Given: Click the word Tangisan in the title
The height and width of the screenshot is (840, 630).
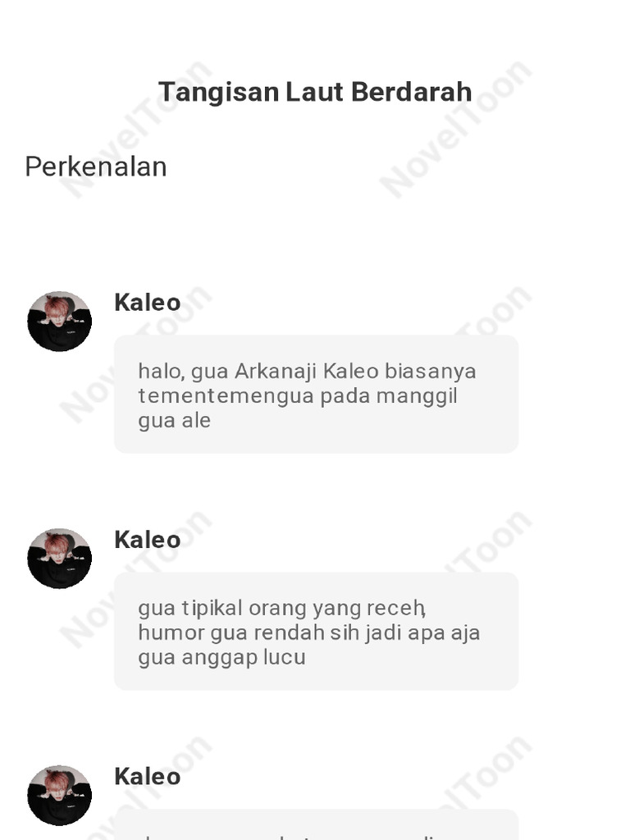Looking at the screenshot, I should tap(218, 92).
